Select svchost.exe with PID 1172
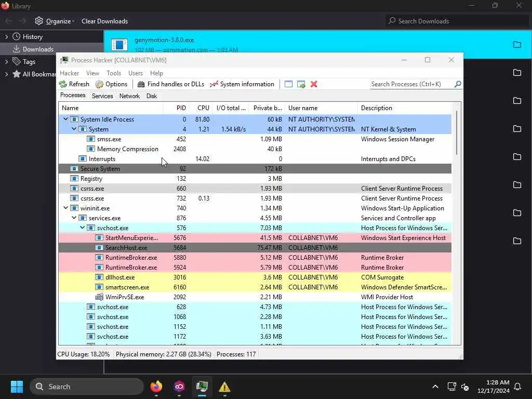 point(255,336)
